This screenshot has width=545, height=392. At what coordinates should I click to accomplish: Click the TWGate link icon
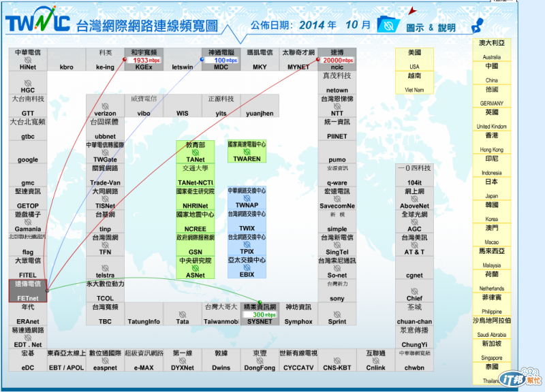(x=105, y=152)
